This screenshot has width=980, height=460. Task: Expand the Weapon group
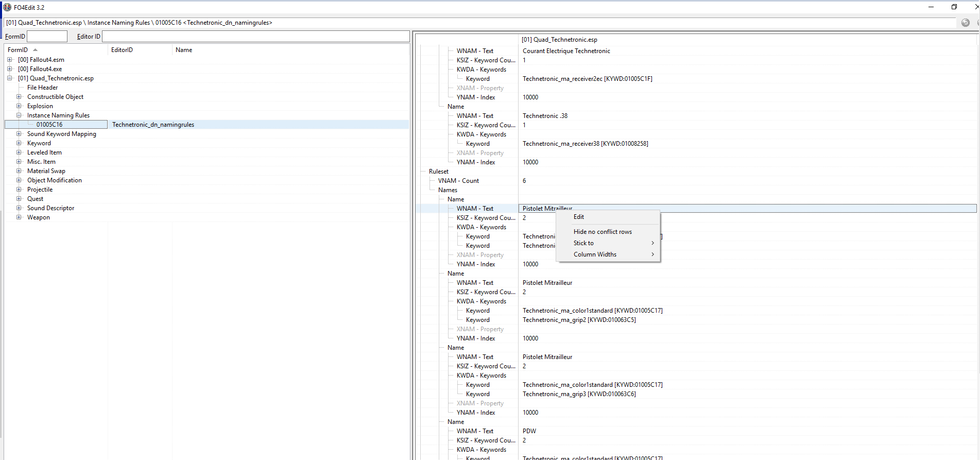tap(19, 217)
